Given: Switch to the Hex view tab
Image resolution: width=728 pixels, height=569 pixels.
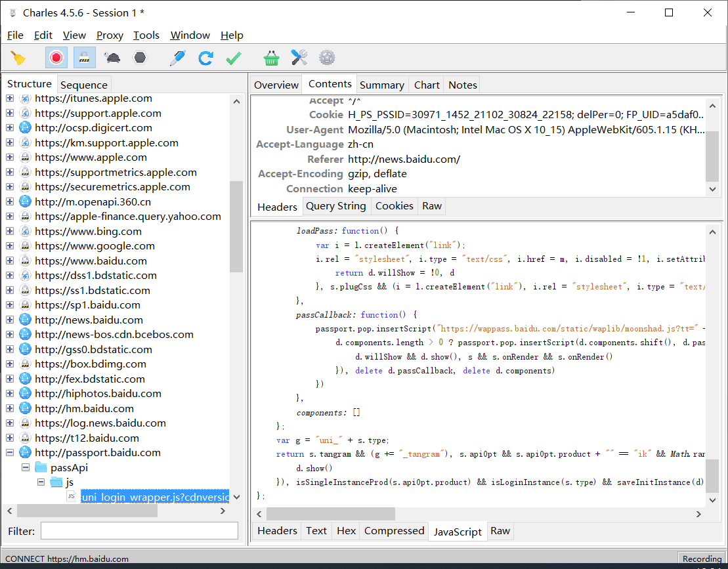Looking at the screenshot, I should point(346,531).
